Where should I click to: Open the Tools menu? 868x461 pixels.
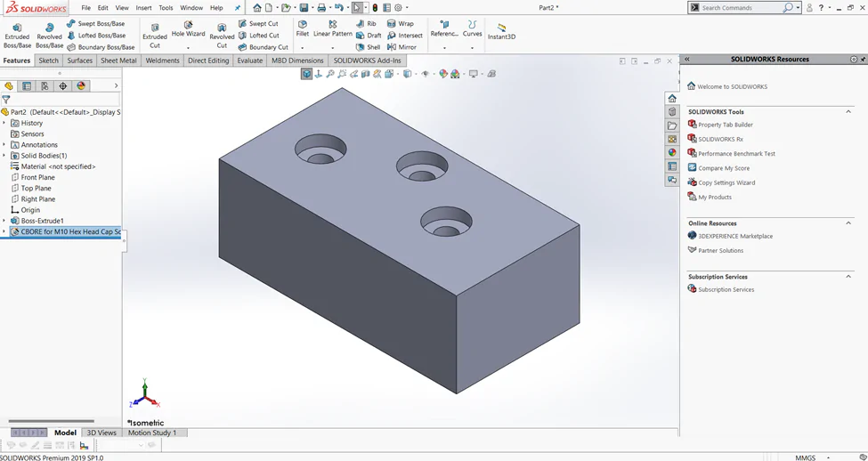point(166,8)
